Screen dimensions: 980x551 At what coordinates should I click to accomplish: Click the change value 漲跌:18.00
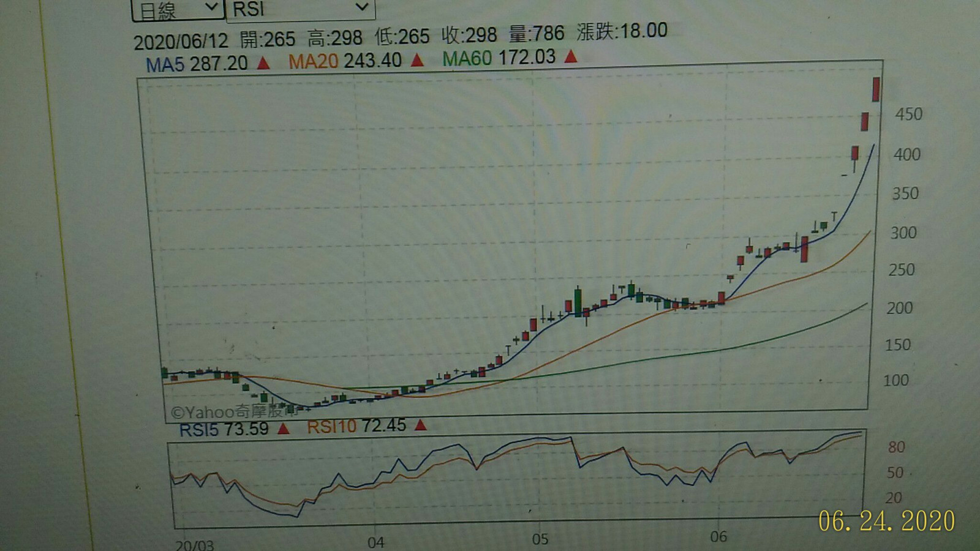tap(622, 31)
